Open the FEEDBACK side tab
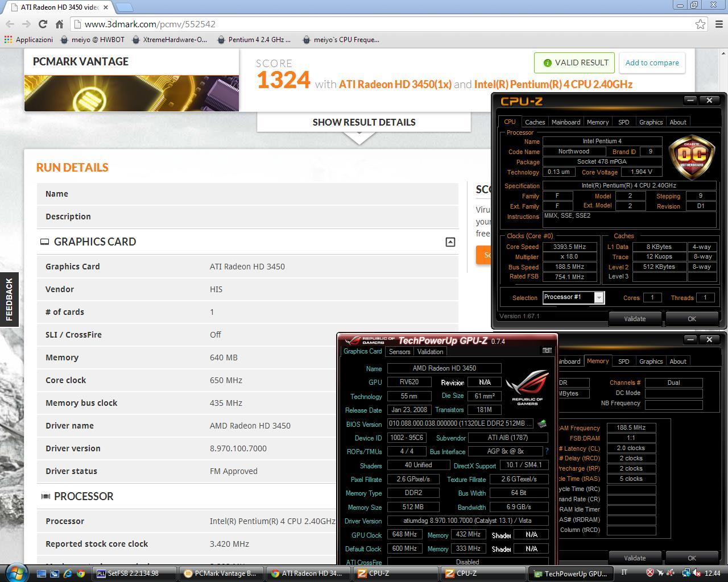The width and height of the screenshot is (728, 582). 9,300
